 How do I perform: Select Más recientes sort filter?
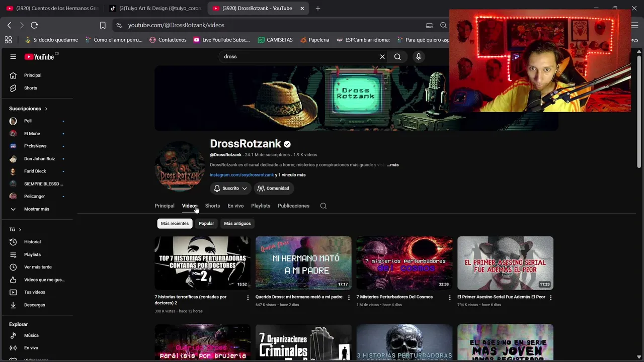[175, 223]
